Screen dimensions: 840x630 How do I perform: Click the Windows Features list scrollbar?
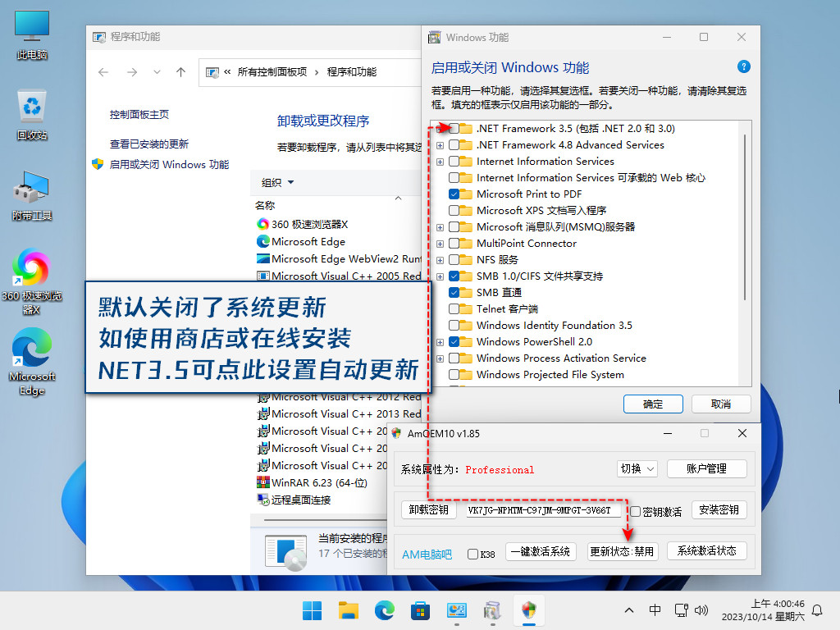coord(745,217)
